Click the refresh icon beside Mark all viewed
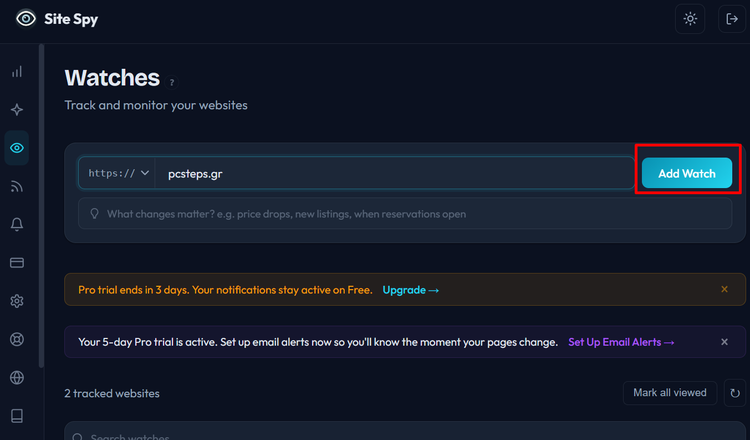 (x=735, y=393)
